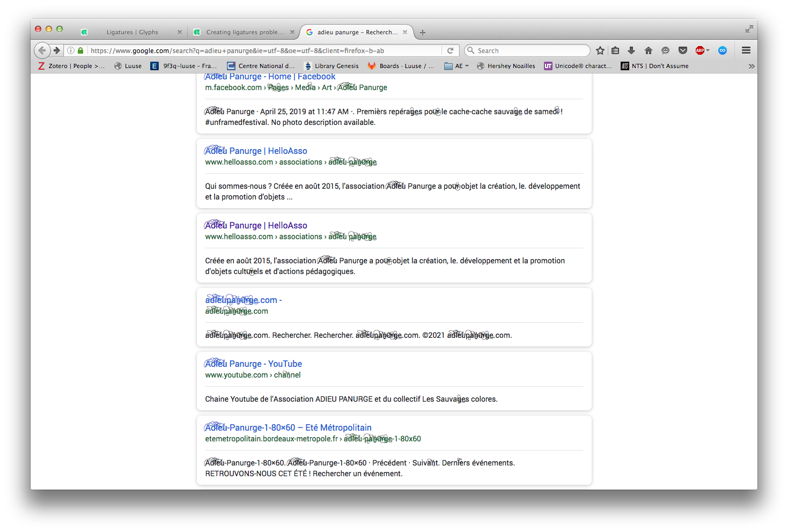Viewport: 788px width, 532px height.
Task: Switch to Creating ligatures problem tab
Action: pyautogui.click(x=245, y=32)
